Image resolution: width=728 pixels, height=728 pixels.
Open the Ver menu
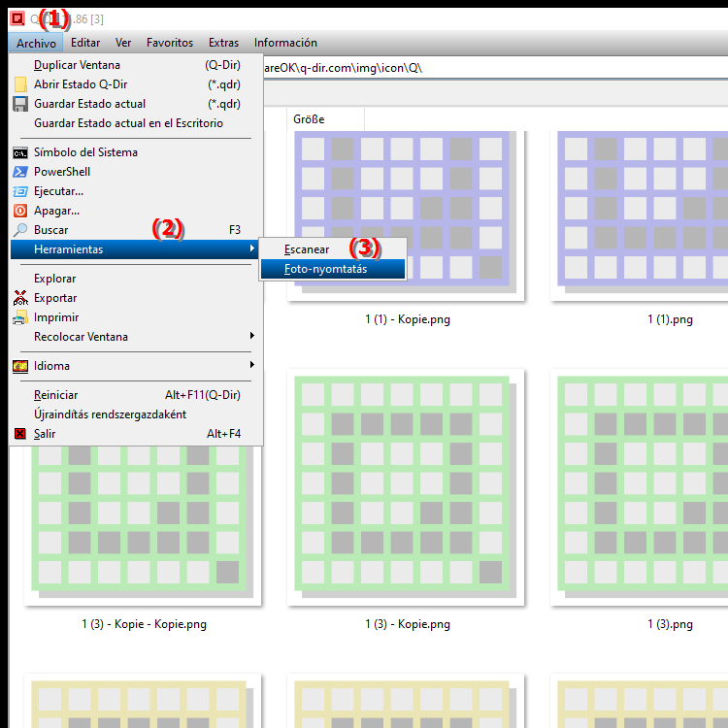coord(123,43)
